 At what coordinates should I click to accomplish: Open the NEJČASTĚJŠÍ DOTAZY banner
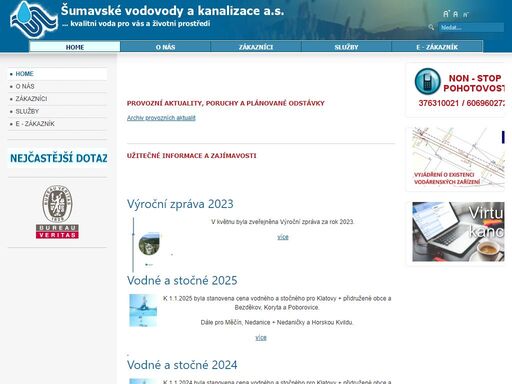(58, 158)
